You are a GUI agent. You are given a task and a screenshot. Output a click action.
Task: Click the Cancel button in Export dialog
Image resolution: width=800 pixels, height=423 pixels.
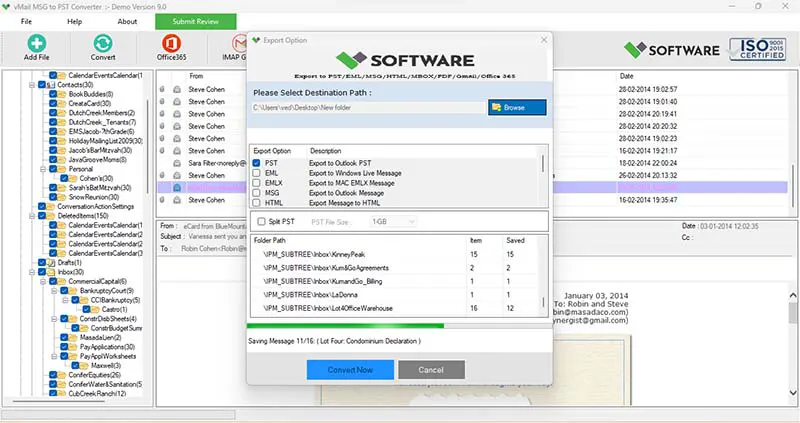point(431,370)
